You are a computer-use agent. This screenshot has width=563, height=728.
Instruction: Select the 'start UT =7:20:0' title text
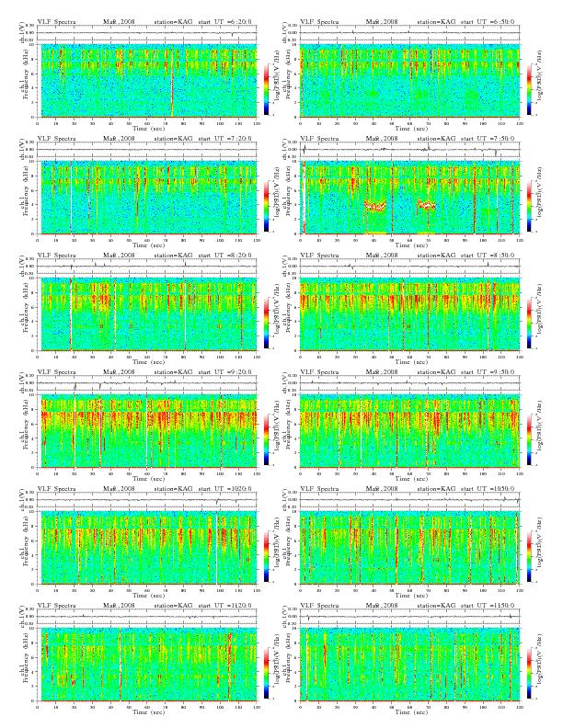224,139
